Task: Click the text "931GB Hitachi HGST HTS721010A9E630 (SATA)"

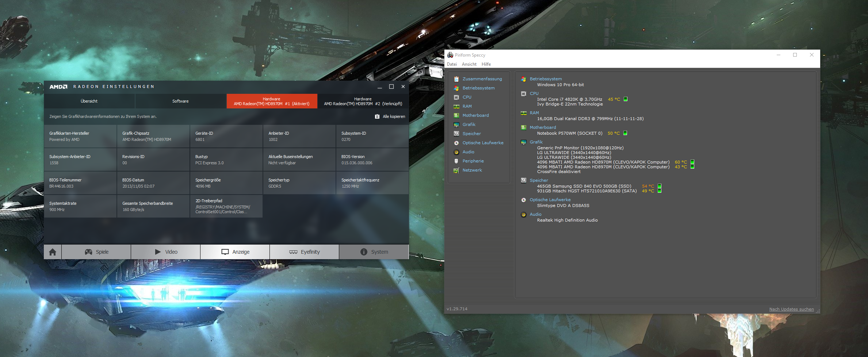Action: tap(587, 191)
